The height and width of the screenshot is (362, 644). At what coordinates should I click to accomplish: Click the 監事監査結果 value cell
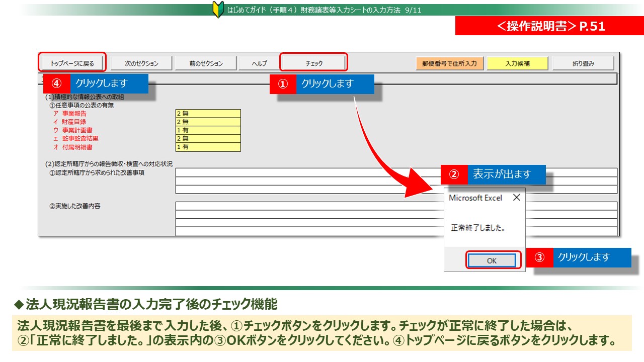click(208, 139)
